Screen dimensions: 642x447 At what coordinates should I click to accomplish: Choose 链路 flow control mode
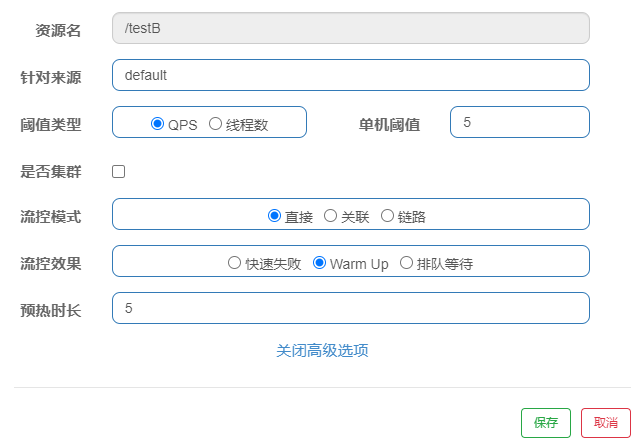pyautogui.click(x=387, y=216)
